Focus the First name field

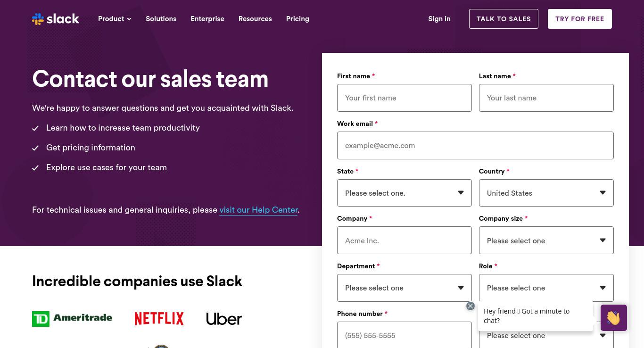(405, 98)
